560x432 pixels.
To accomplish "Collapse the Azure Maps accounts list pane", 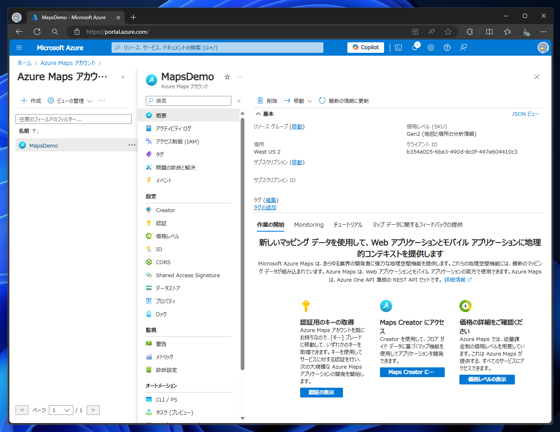I will [x=123, y=77].
